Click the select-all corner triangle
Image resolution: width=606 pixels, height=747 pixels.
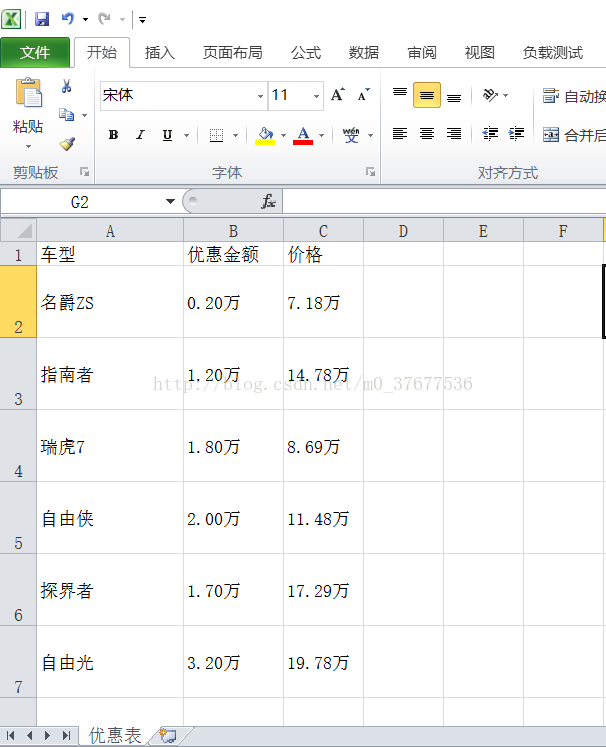(x=19, y=230)
